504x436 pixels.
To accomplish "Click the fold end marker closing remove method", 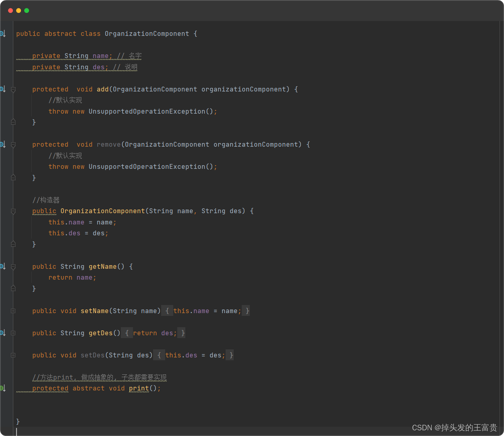I will [13, 177].
